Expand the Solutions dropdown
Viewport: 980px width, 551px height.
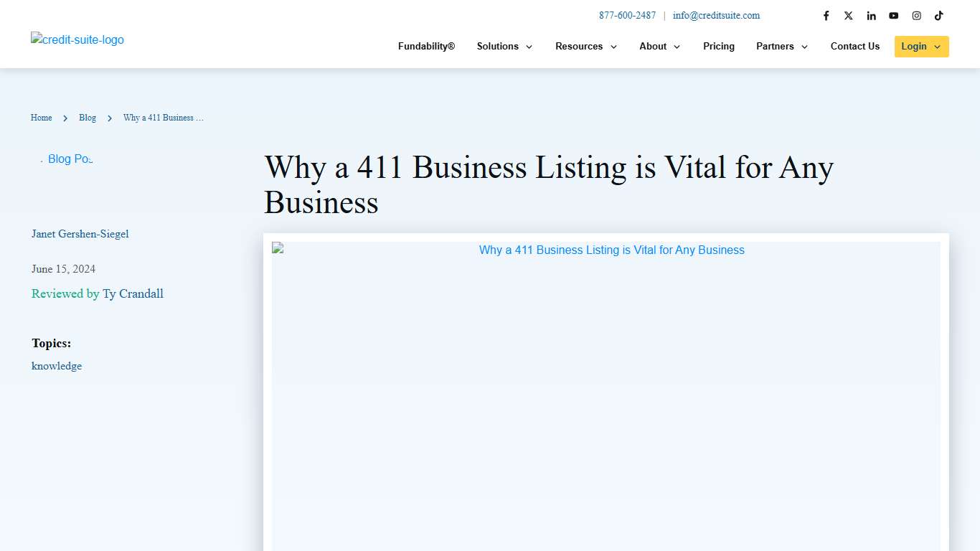[x=504, y=46]
